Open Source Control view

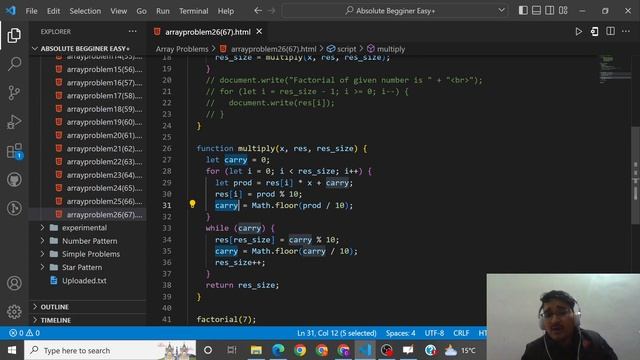pyautogui.click(x=14, y=93)
